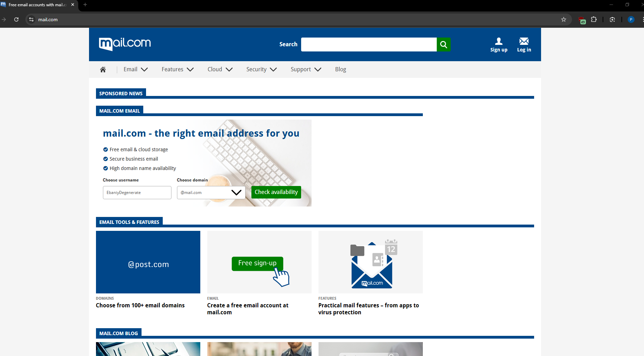View site information icon in address bar

pos(31,19)
